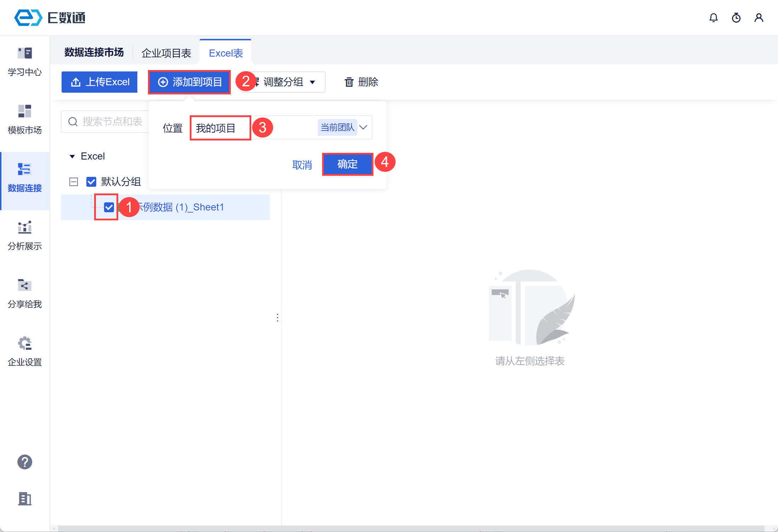Screen dimensions: 778x532
Task: Click the 确定 confirm button
Action: [347, 164]
